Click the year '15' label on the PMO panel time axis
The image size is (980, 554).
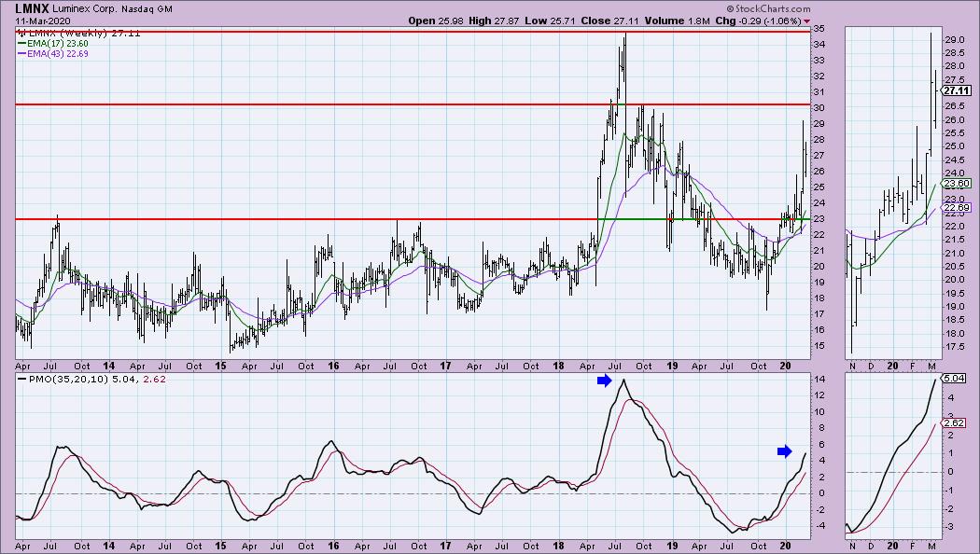(x=220, y=546)
